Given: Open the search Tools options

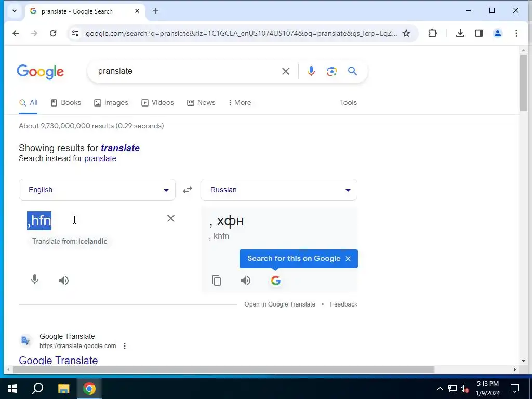Looking at the screenshot, I should click(x=349, y=102).
